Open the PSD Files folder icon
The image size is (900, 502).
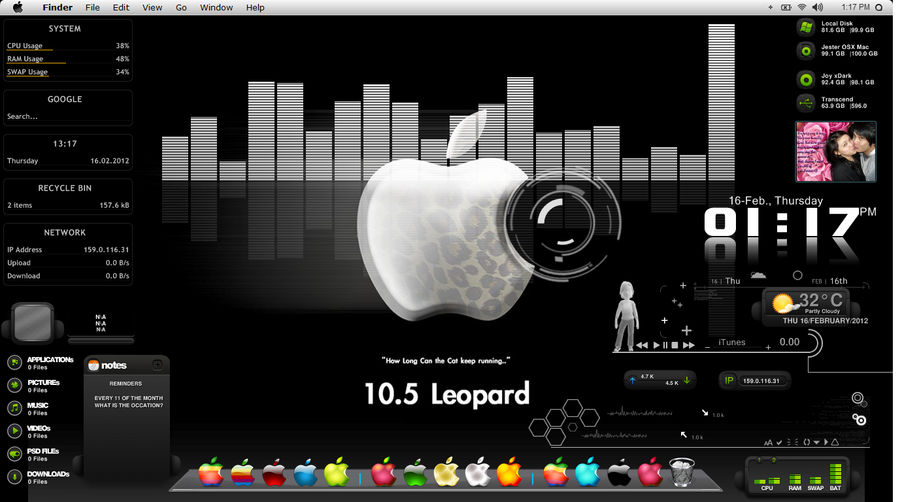(x=14, y=454)
